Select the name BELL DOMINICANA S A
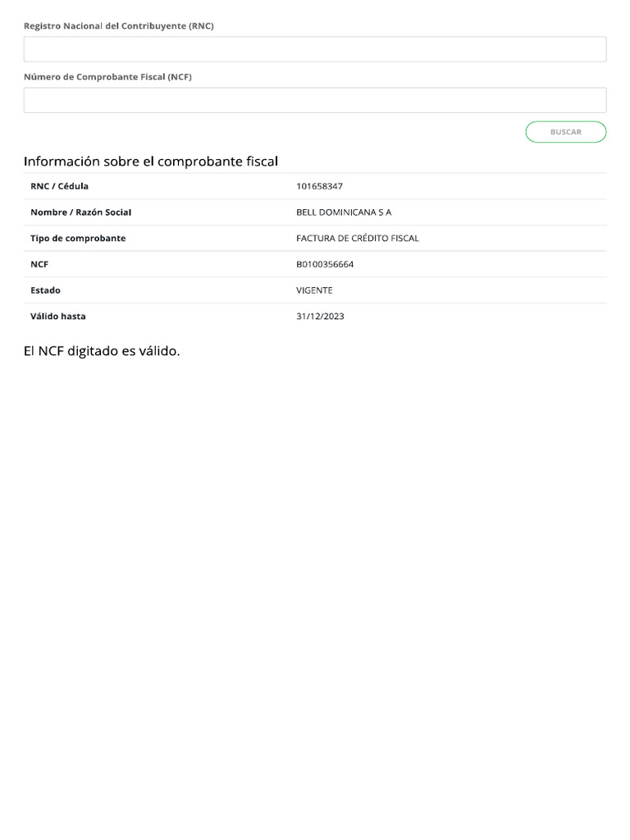Viewport: 630px width, 840px height. click(x=344, y=212)
